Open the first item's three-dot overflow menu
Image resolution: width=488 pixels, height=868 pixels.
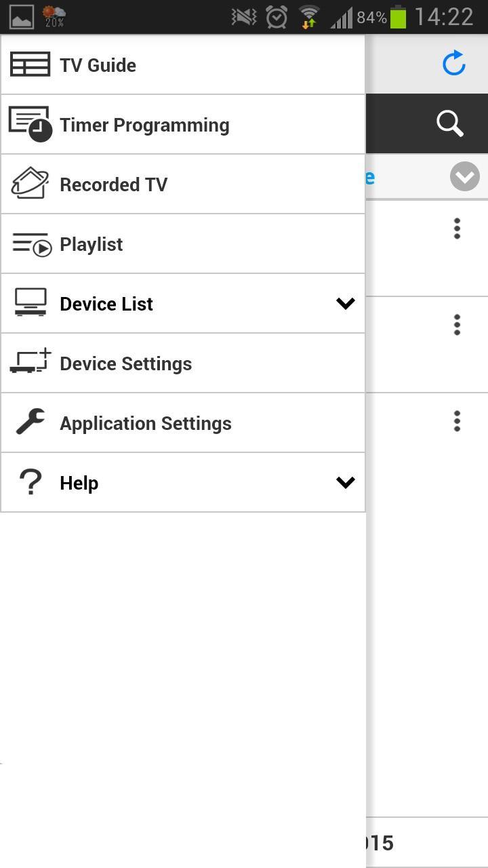(457, 229)
